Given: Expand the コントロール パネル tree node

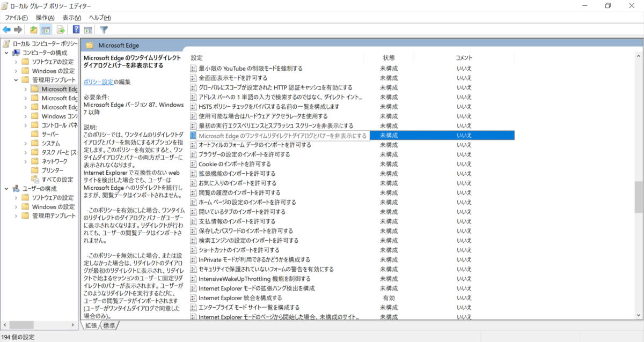Looking at the screenshot, I should tap(26, 125).
